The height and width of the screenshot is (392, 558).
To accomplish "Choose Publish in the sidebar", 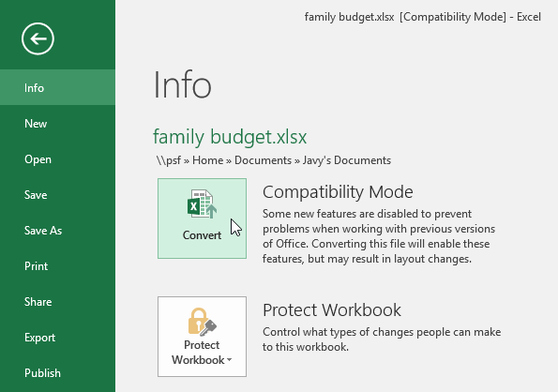I will click(57, 373).
